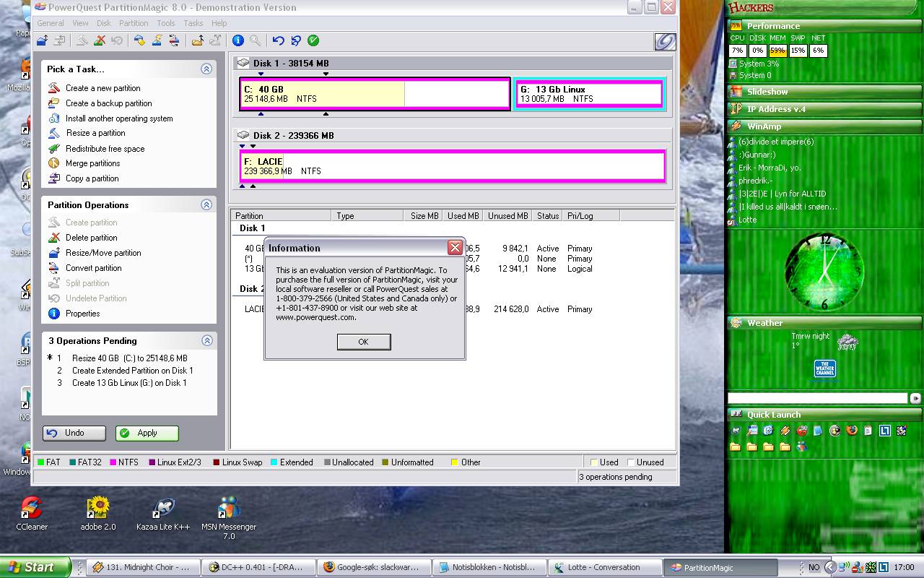Click the green checkmark Apply changes toolbar icon
Image resolution: width=924 pixels, height=578 pixels.
pos(313,40)
